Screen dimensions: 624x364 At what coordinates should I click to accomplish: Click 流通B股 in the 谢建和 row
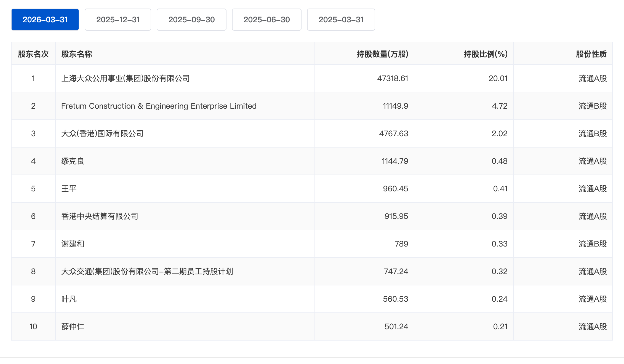593,244
